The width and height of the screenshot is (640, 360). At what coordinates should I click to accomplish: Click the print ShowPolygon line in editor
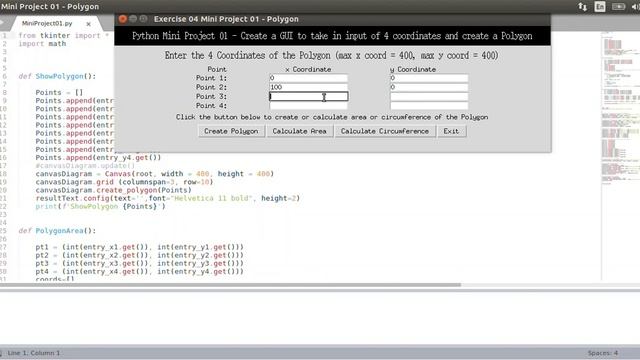(100, 207)
